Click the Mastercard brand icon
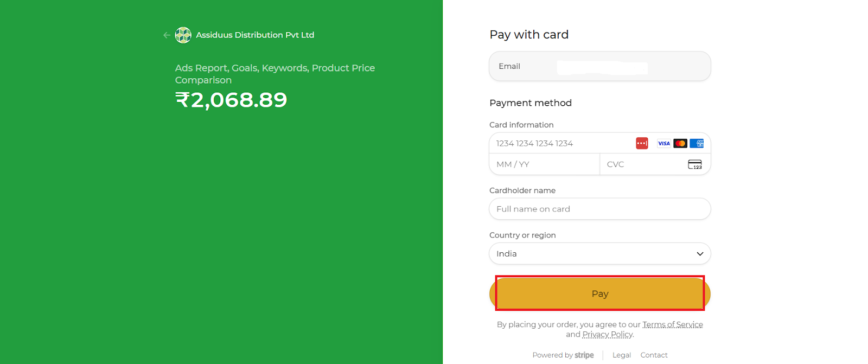The image size is (868, 364). click(680, 143)
